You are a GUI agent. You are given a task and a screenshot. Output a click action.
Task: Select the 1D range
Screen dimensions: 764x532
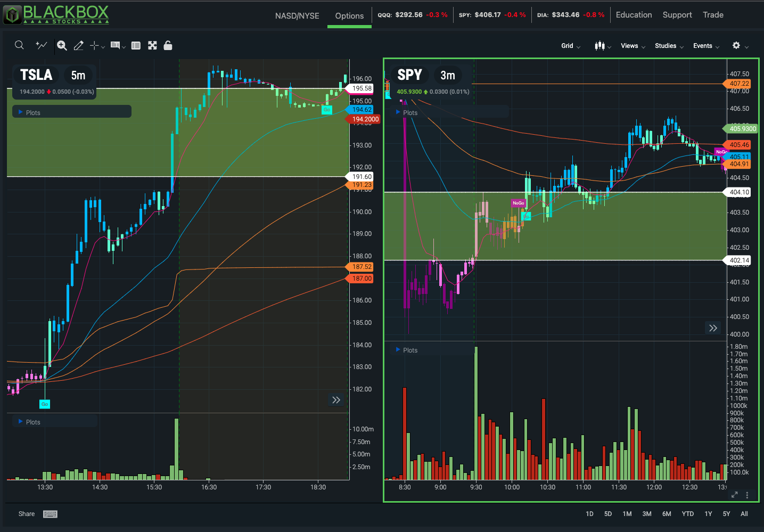click(x=589, y=514)
